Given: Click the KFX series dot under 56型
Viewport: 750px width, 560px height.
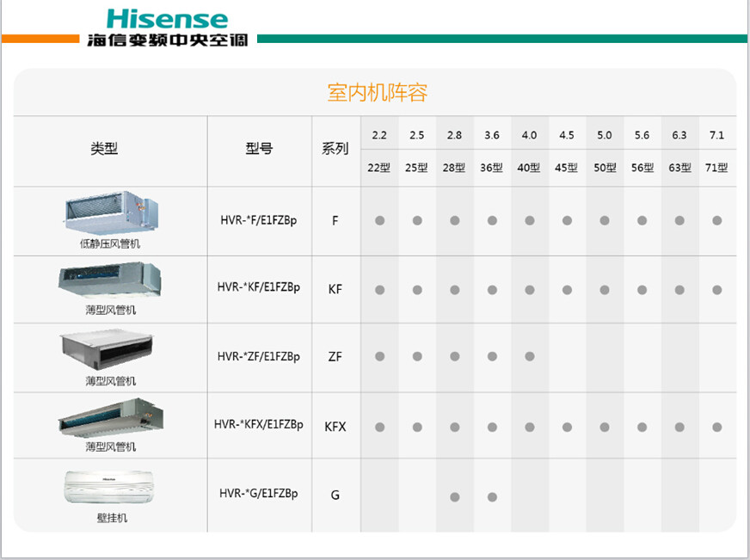Looking at the screenshot, I should pyautogui.click(x=642, y=426).
